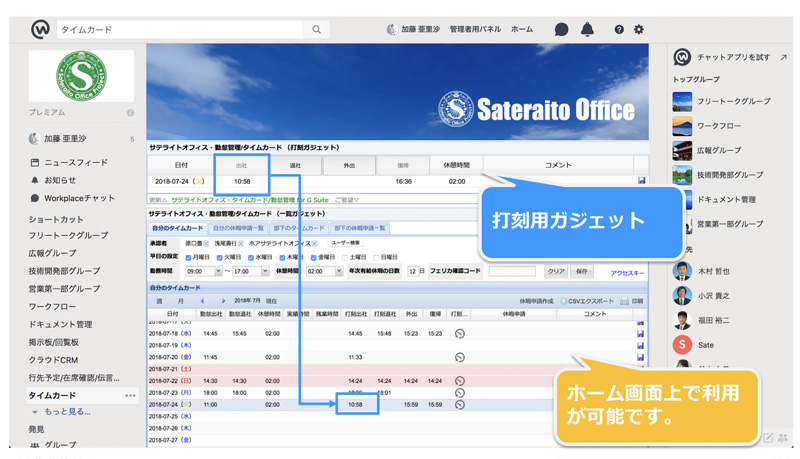800x459 pixels.
Task: Enable the 日曜日 checkbox
Action: [x=376, y=258]
